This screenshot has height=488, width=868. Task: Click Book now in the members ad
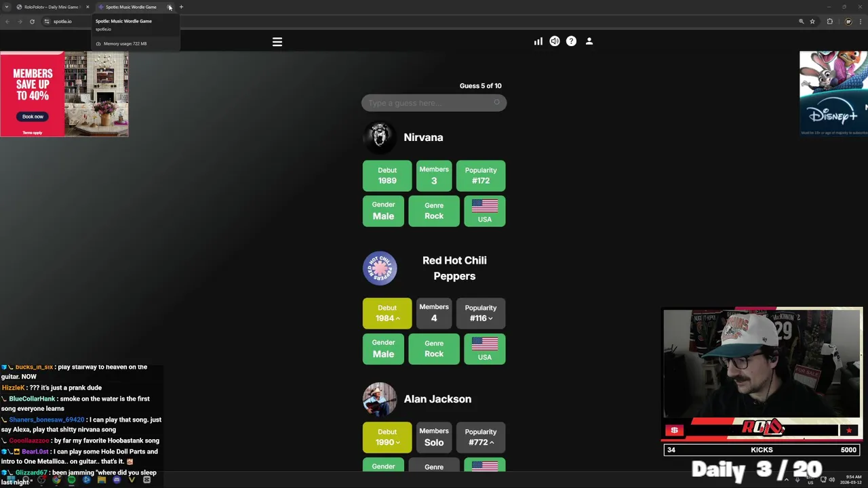click(33, 117)
